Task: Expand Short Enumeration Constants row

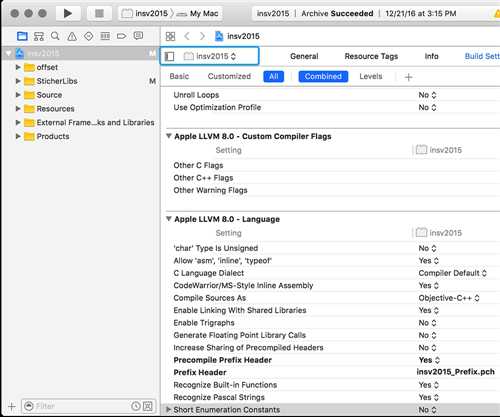Action: (x=169, y=409)
